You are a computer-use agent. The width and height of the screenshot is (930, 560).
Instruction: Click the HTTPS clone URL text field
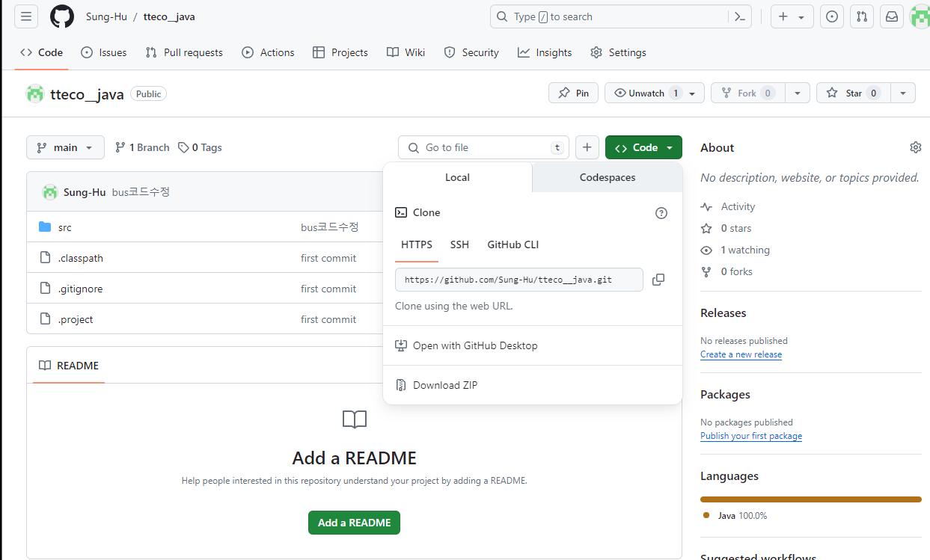tap(519, 280)
